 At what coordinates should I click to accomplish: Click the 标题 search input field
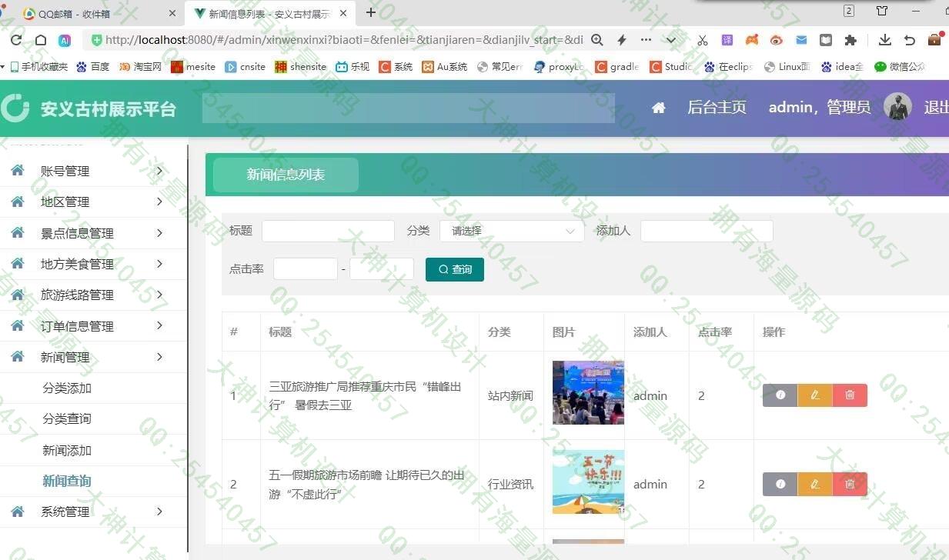(328, 231)
